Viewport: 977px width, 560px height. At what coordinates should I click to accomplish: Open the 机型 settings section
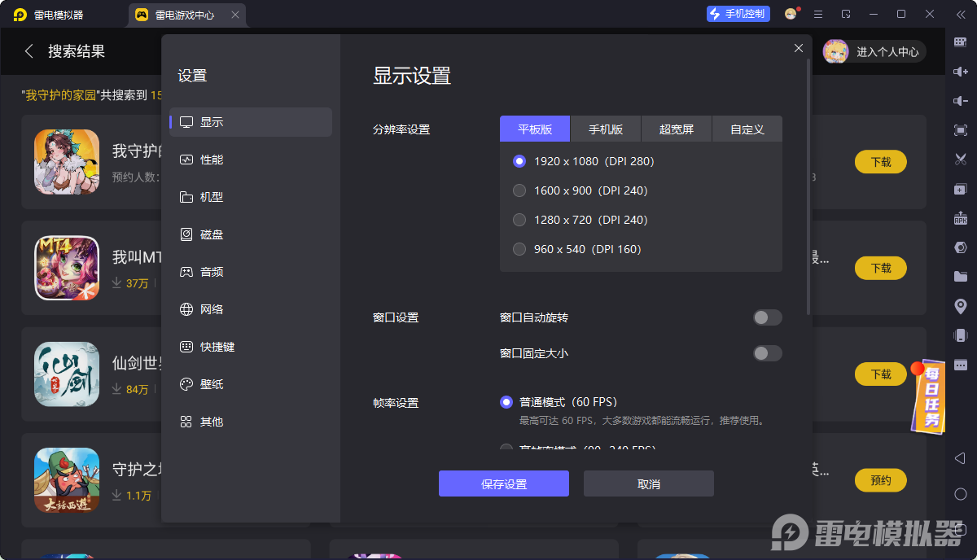coord(251,197)
